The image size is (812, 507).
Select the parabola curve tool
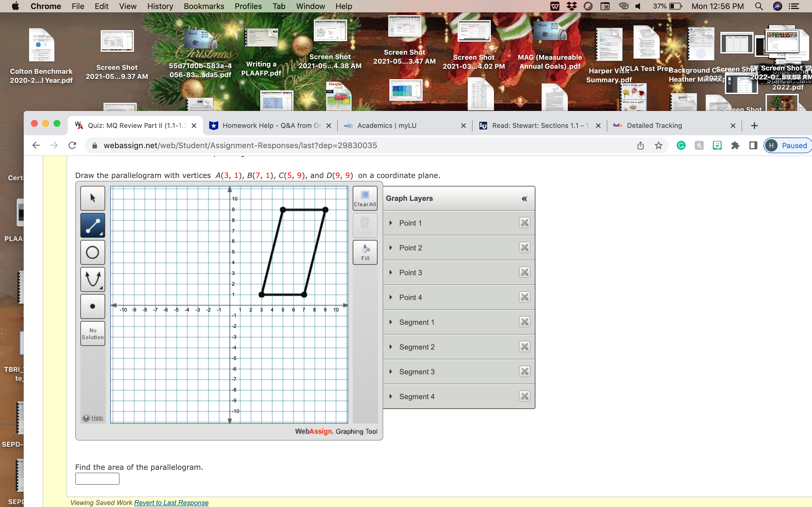tap(92, 279)
